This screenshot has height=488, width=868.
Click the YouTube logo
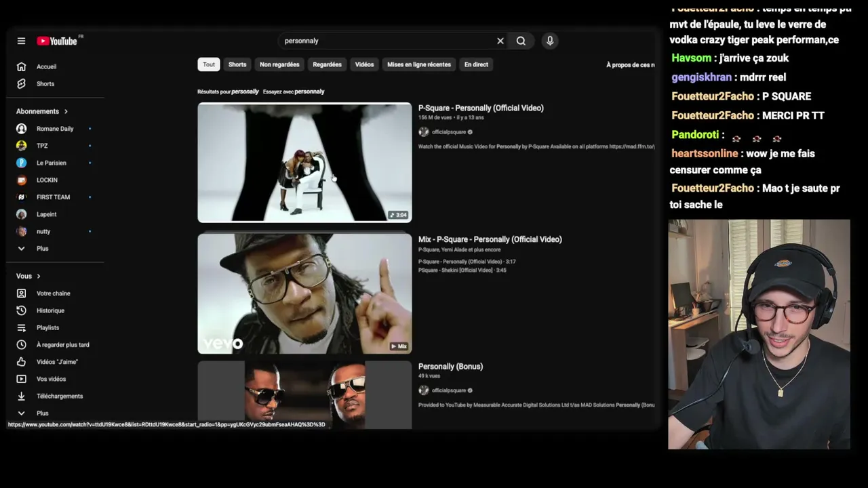[x=57, y=41]
